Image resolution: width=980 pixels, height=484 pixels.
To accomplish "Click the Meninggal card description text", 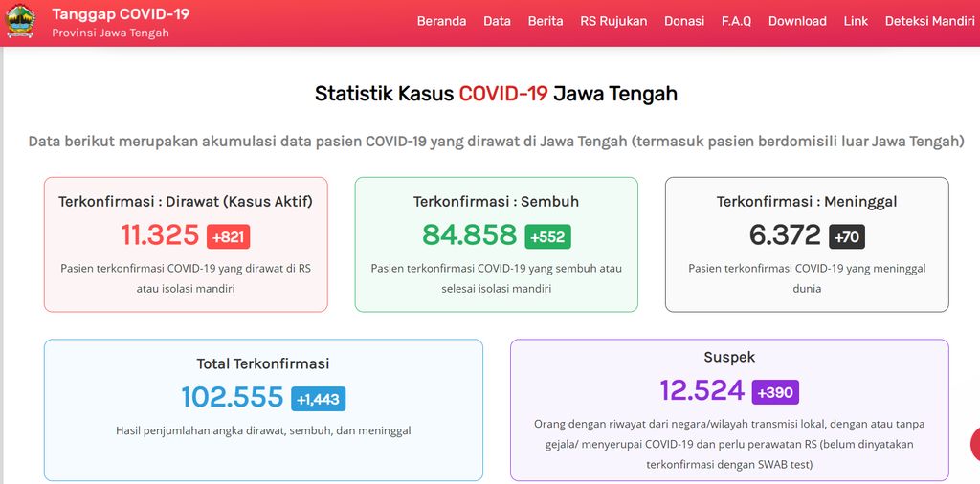I will pos(807,278).
